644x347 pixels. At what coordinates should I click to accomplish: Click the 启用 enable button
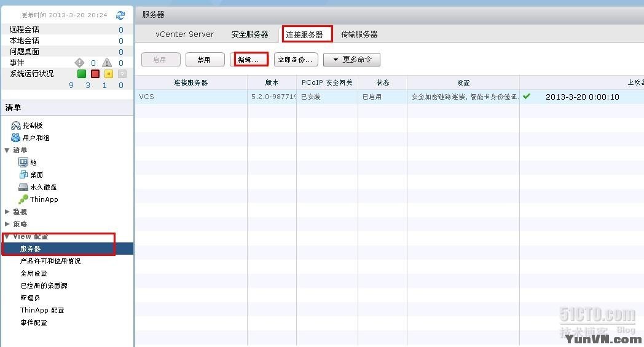click(x=160, y=60)
